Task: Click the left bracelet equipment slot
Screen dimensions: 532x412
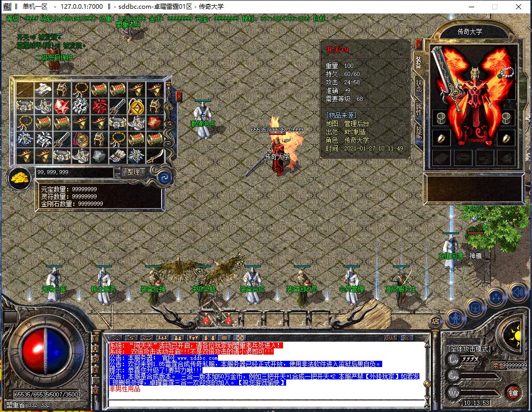Action: click(441, 118)
